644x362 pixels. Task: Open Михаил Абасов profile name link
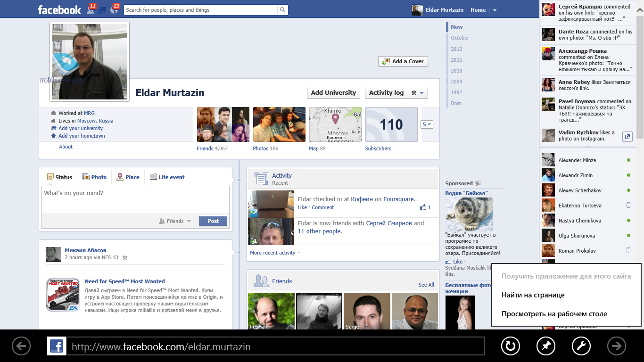(85, 250)
